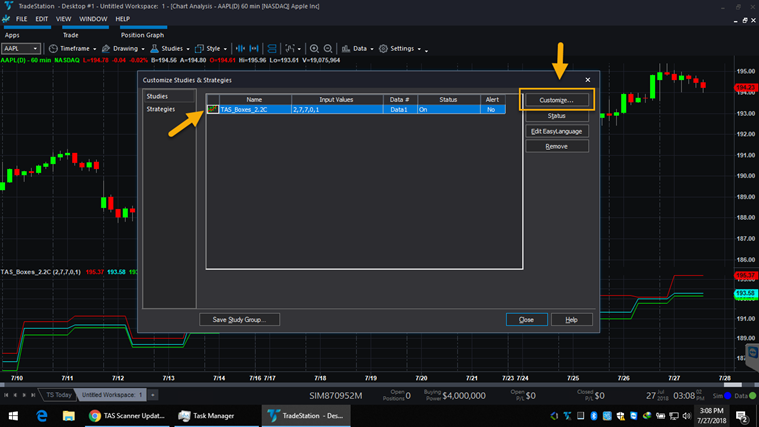Screen dimensions: 759x427
Task: Add a new workspace with the plus button
Action: [153, 395]
